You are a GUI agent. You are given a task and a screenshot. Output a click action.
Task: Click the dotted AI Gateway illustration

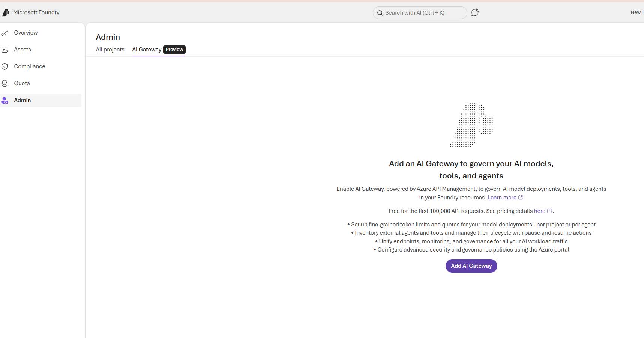pos(471,125)
